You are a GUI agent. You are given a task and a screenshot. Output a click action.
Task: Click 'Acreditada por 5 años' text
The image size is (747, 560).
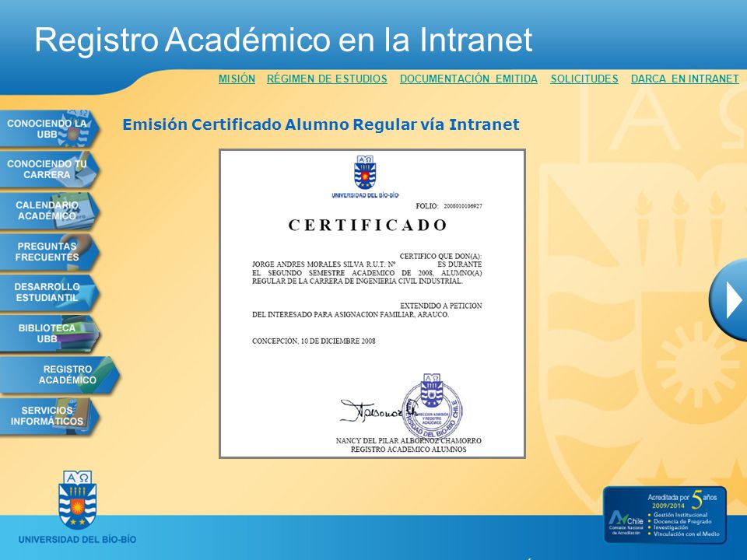[682, 498]
